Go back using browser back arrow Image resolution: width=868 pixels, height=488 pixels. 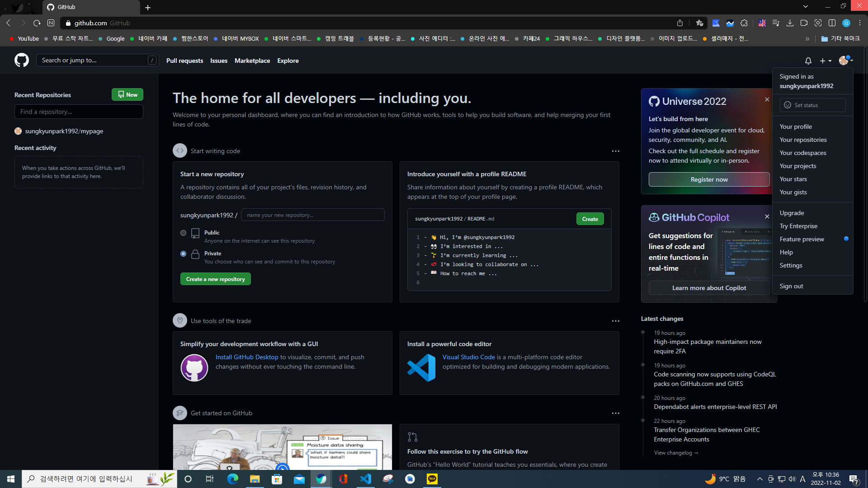pyautogui.click(x=9, y=23)
